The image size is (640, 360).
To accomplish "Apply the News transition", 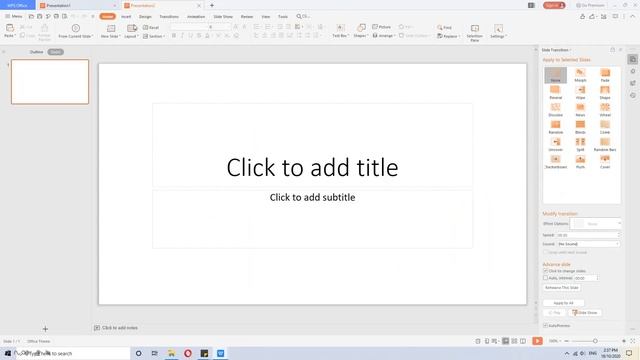I will [580, 110].
